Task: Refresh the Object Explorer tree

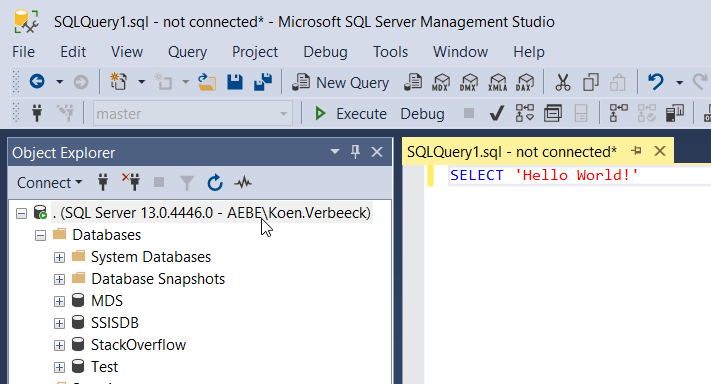Action: click(x=215, y=183)
